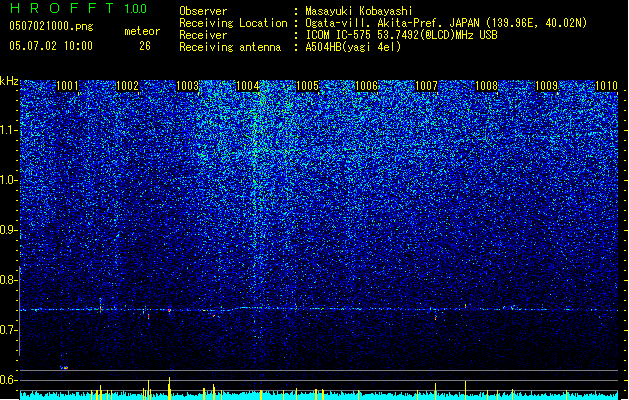Click the 1006 time marker

click(x=367, y=86)
